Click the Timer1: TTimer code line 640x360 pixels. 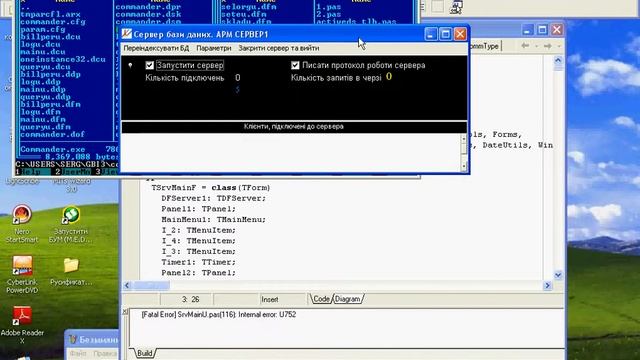click(x=198, y=262)
